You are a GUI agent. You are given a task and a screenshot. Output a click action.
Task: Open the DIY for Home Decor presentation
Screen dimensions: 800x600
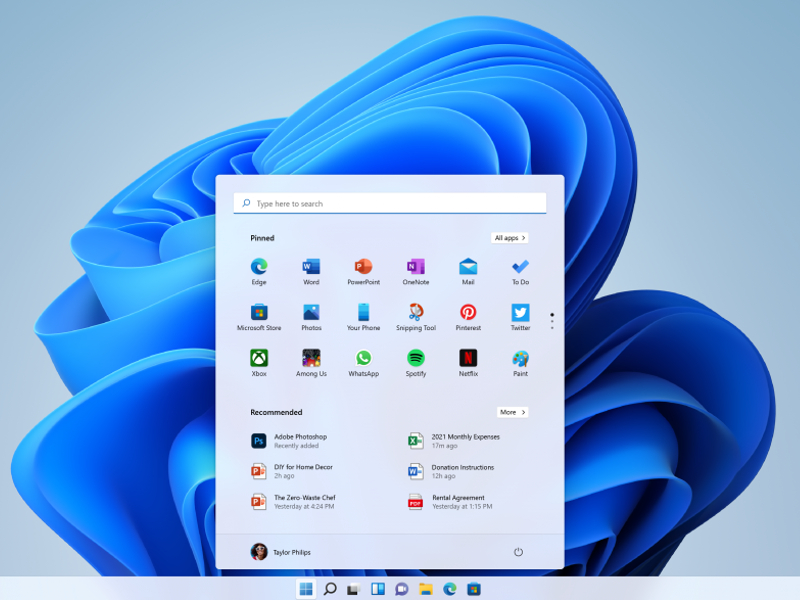pos(292,471)
